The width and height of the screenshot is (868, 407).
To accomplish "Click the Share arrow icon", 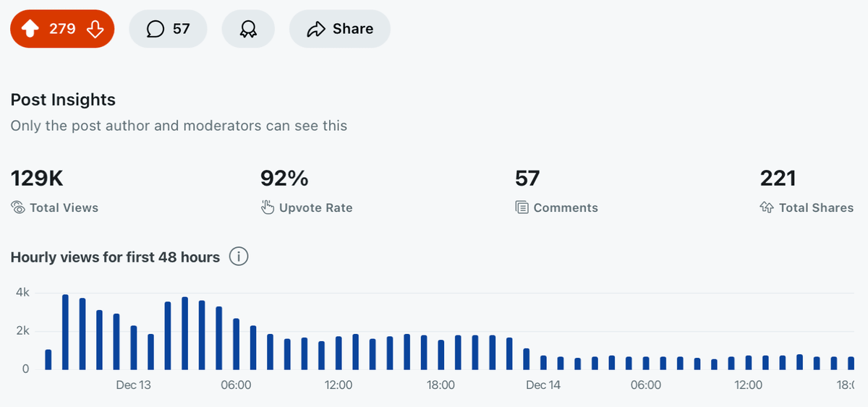I will coord(316,29).
